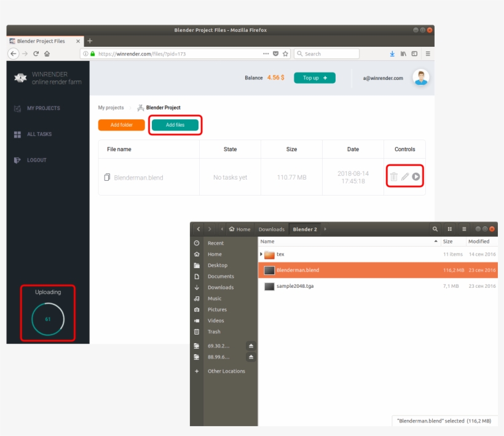Show site security padlock info
Viewport: 504px width, 436px height.
[93, 54]
